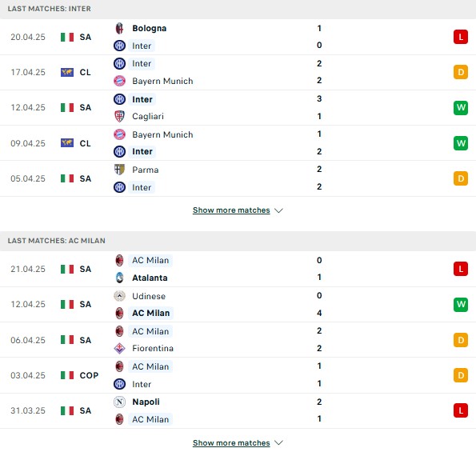Expand Show more matches under Inter
Viewport: 476px width, 456px height.
pos(231,210)
